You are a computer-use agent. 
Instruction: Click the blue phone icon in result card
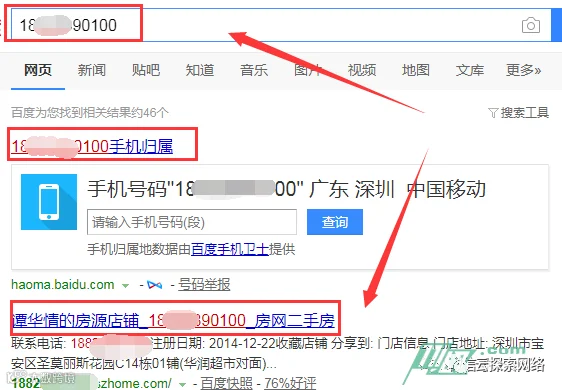pos(49,202)
